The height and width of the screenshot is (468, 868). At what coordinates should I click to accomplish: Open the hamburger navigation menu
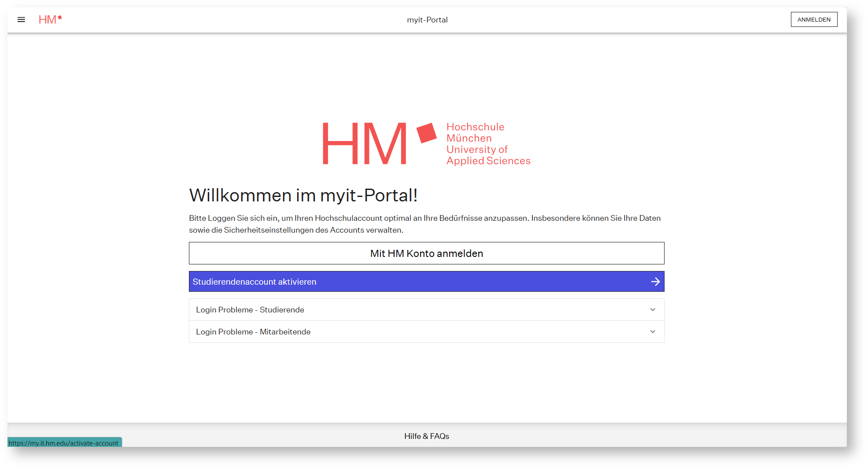click(x=21, y=19)
